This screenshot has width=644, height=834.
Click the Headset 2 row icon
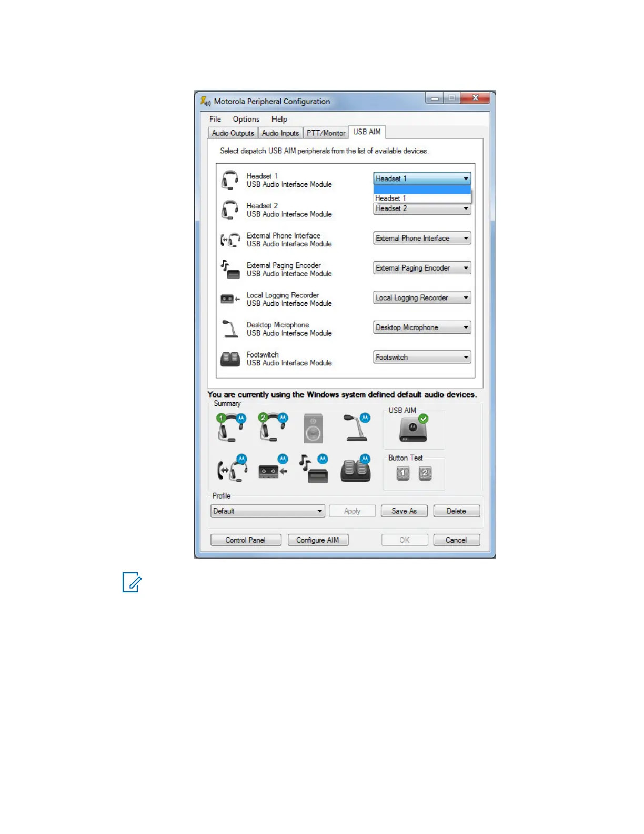coord(229,210)
